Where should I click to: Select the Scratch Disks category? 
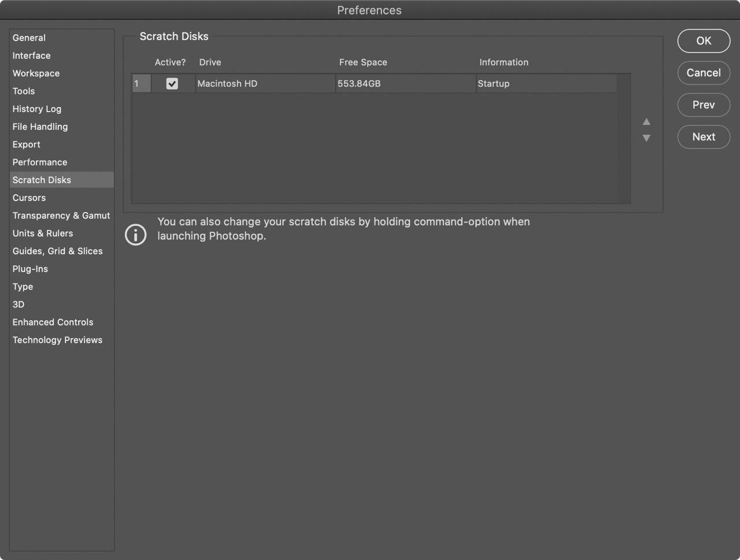(62, 180)
